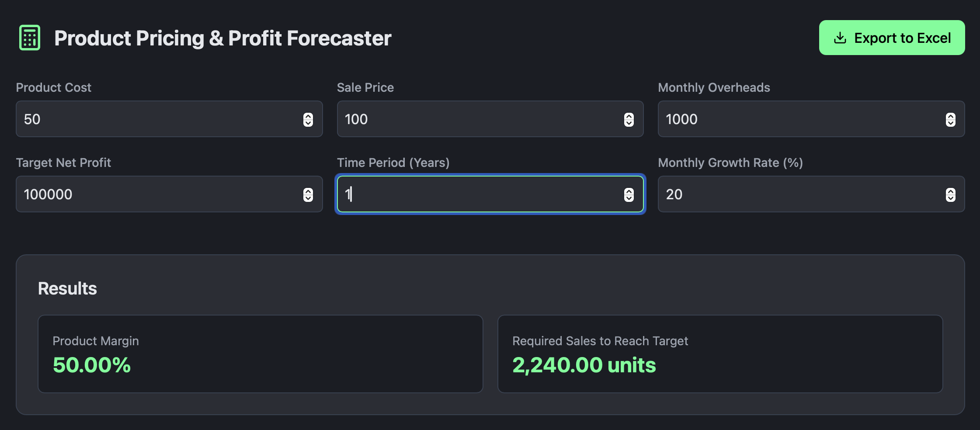The width and height of the screenshot is (980, 430).
Task: Export the forecast to Excel
Action: [892, 38]
